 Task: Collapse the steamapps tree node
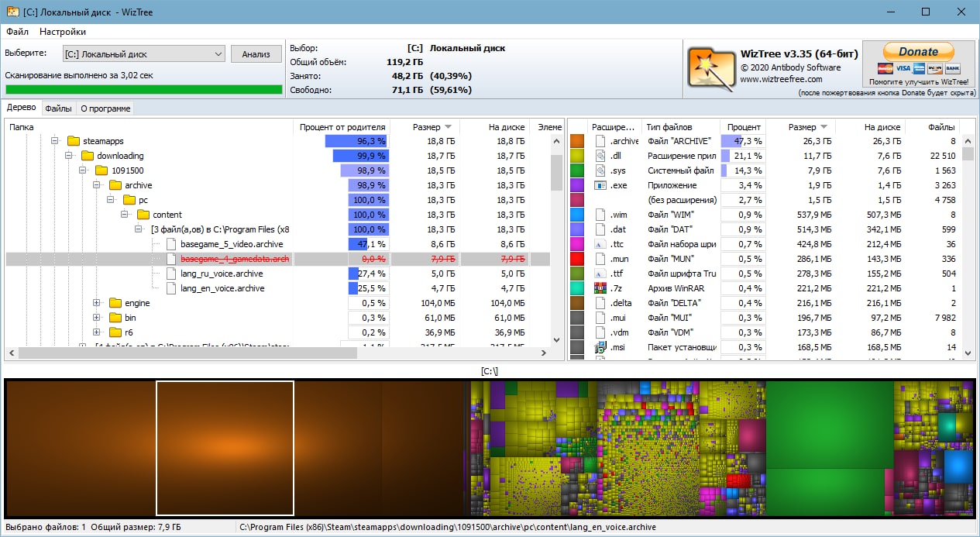coord(55,141)
